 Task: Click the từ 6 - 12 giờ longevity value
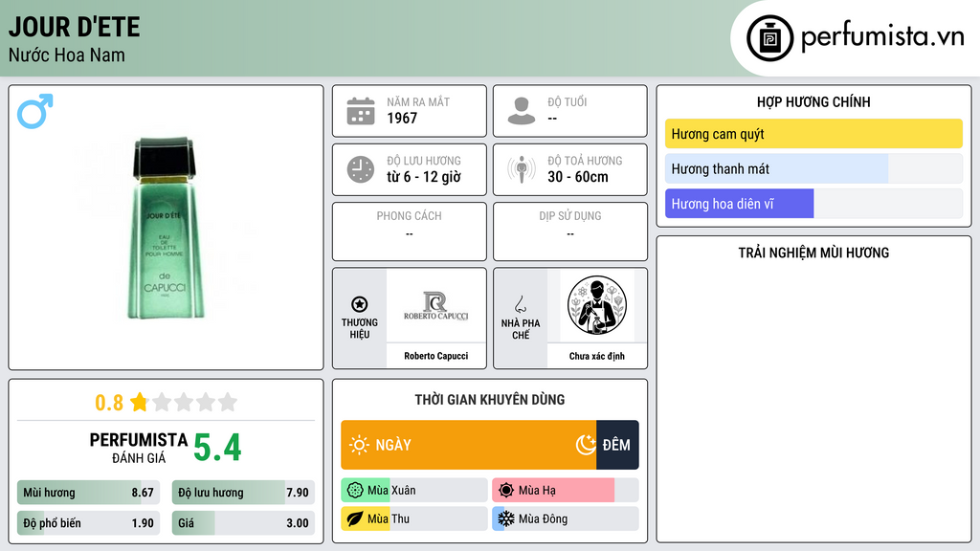click(424, 177)
